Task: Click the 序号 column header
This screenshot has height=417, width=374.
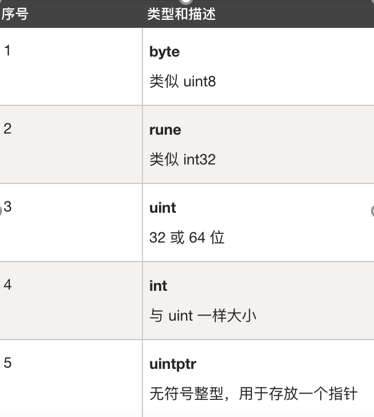Action: click(x=14, y=14)
